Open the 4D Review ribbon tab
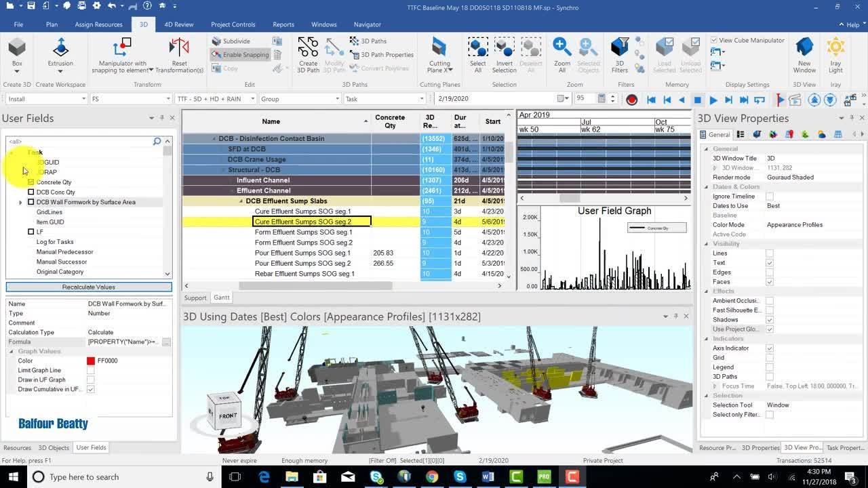The height and width of the screenshot is (488, 868). tap(178, 24)
